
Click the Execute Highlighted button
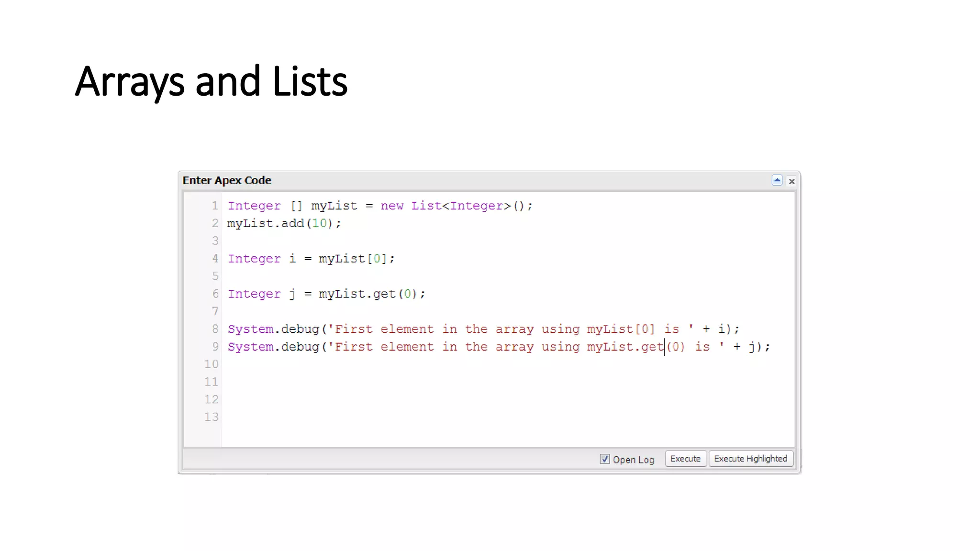[750, 459]
